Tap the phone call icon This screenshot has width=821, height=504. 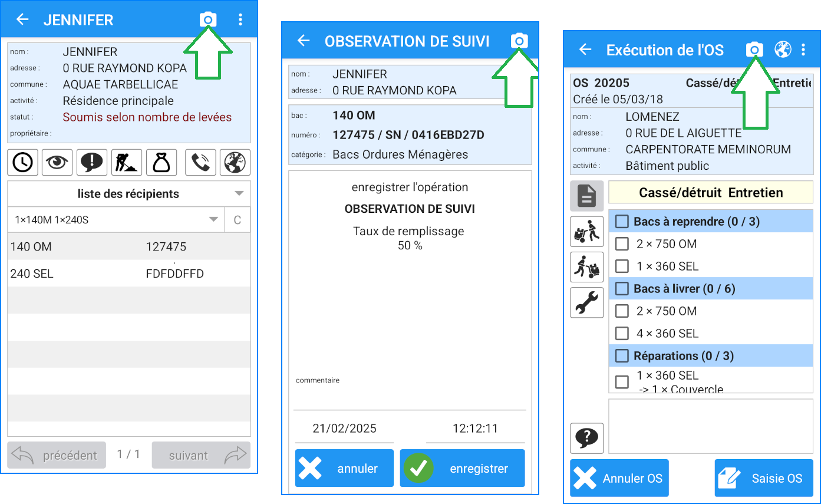200,162
